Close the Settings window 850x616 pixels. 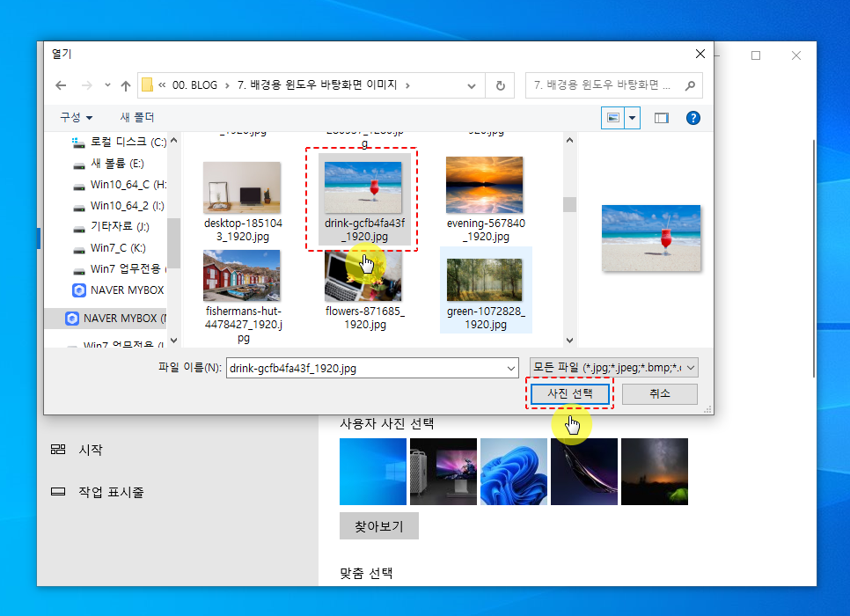(795, 55)
